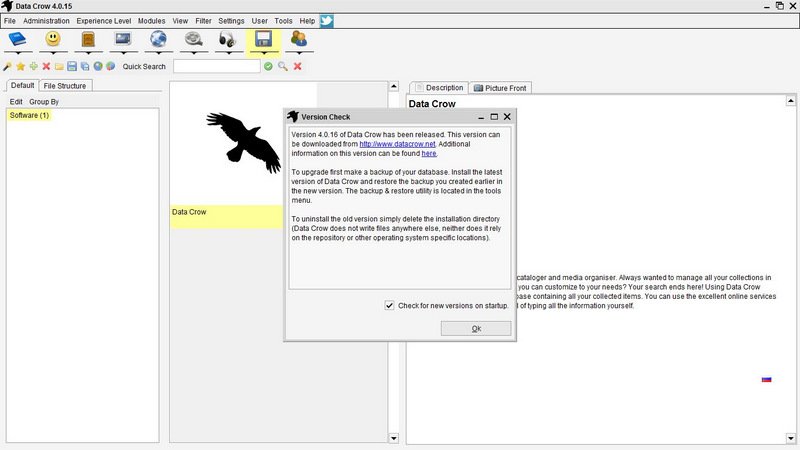The width and height of the screenshot is (800, 450).
Task: Expand dropdown arrow under film reel module
Action: click(193, 52)
